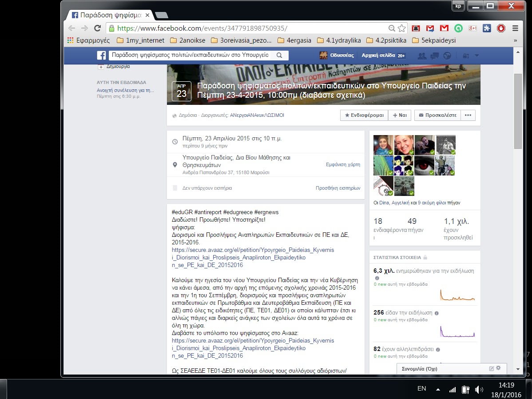This screenshot has width=532, height=399.
Task: Run the Facebook search magnifier button
Action: click(x=279, y=56)
